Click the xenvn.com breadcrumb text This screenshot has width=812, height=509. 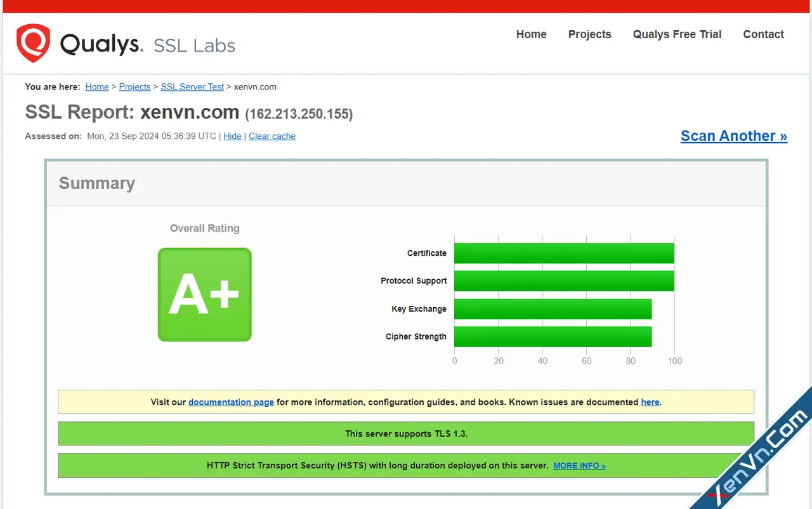pyautogui.click(x=255, y=87)
